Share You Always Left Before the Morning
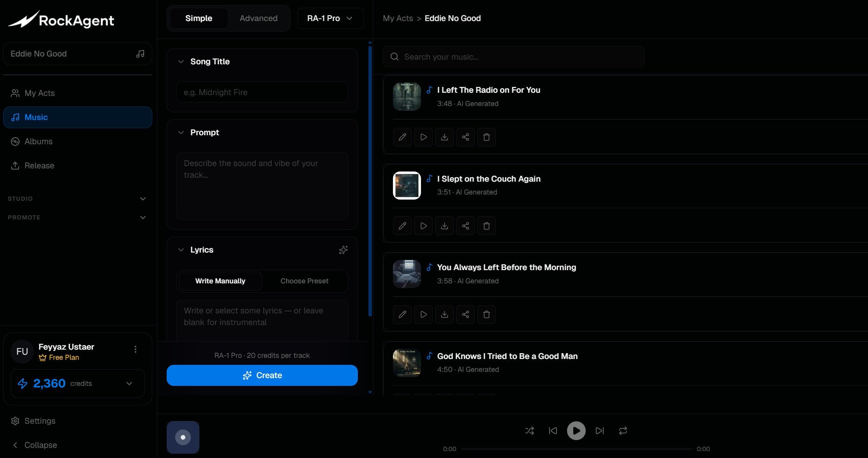The height and width of the screenshot is (458, 868). click(465, 315)
